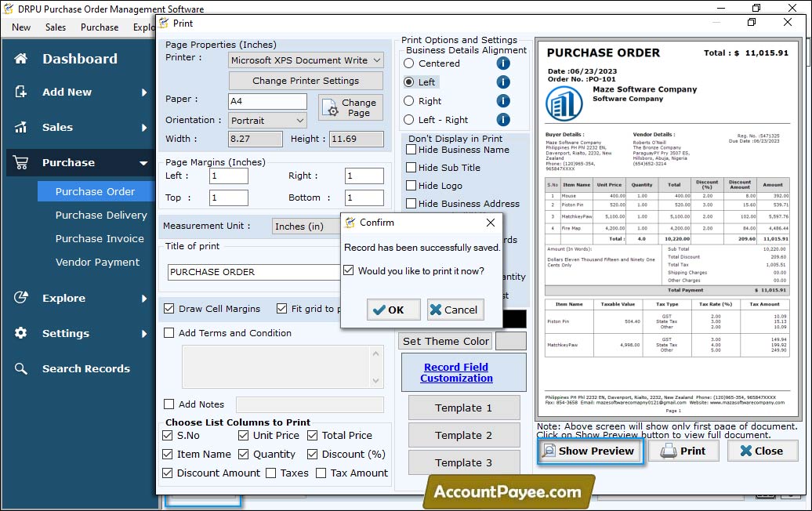The width and height of the screenshot is (812, 511).
Task: Click info icon beside Centered alignment
Action: 503,63
